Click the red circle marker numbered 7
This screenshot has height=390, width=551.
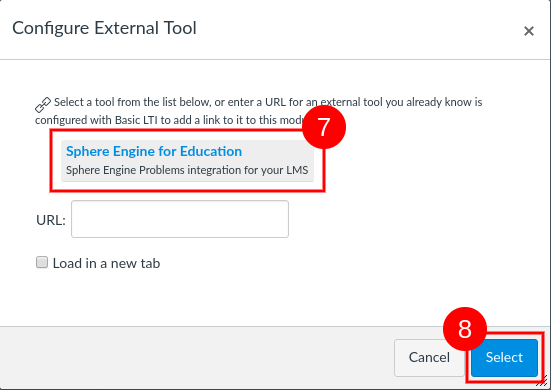324,127
